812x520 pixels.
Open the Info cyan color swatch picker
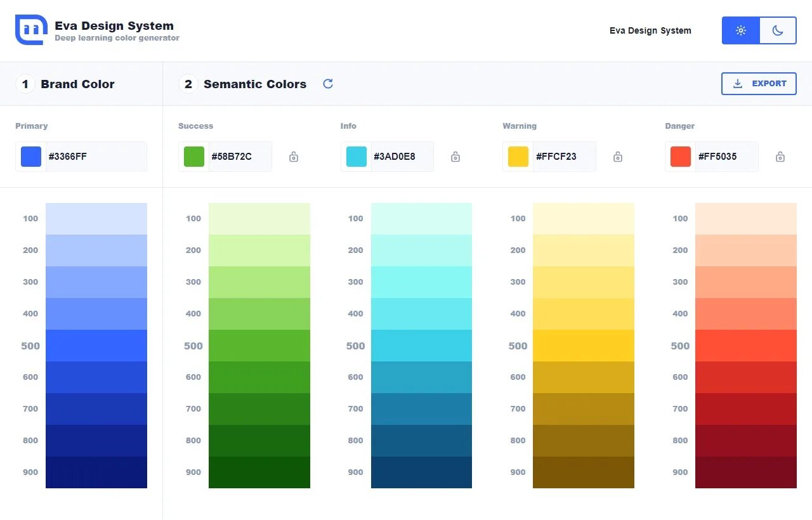(357, 157)
